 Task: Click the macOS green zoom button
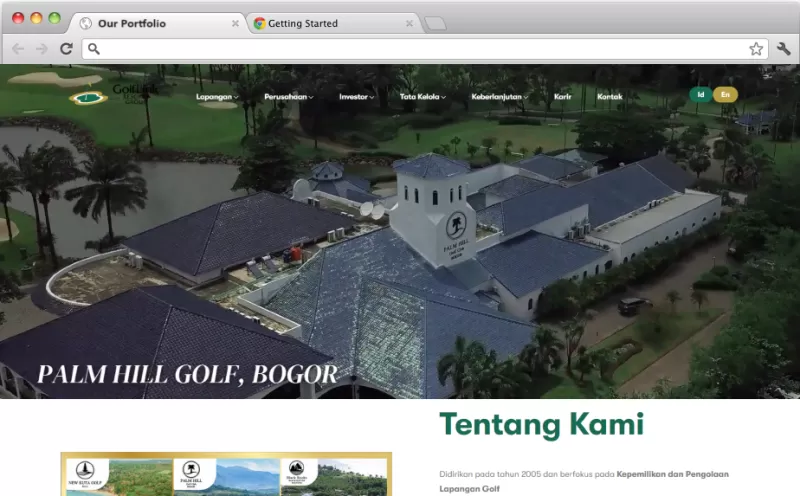55,18
